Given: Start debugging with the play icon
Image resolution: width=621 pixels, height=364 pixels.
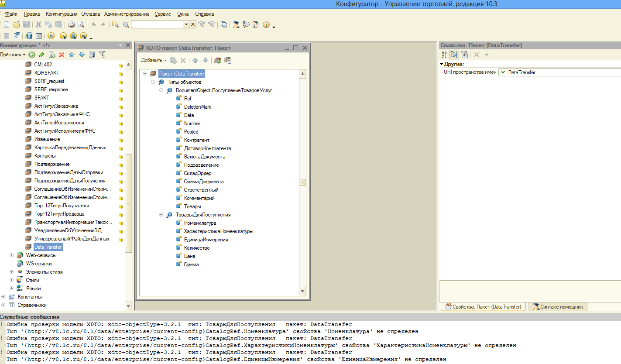Looking at the screenshot, I should click(x=51, y=36).
